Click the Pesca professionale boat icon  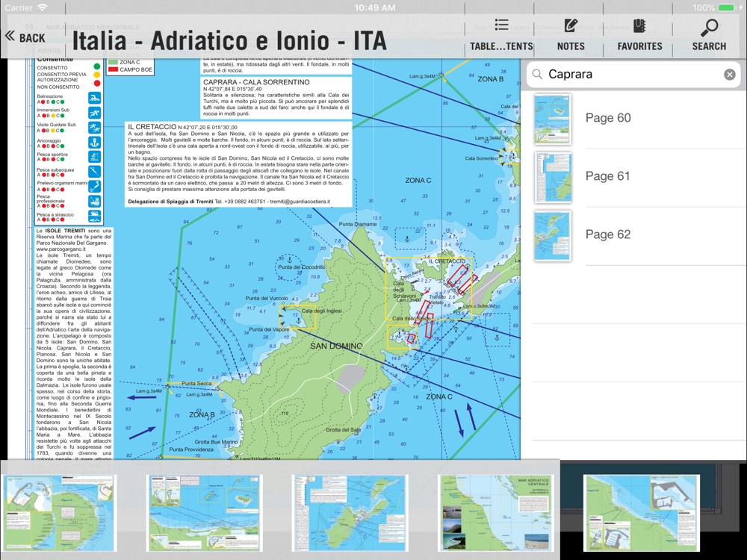tap(94, 200)
